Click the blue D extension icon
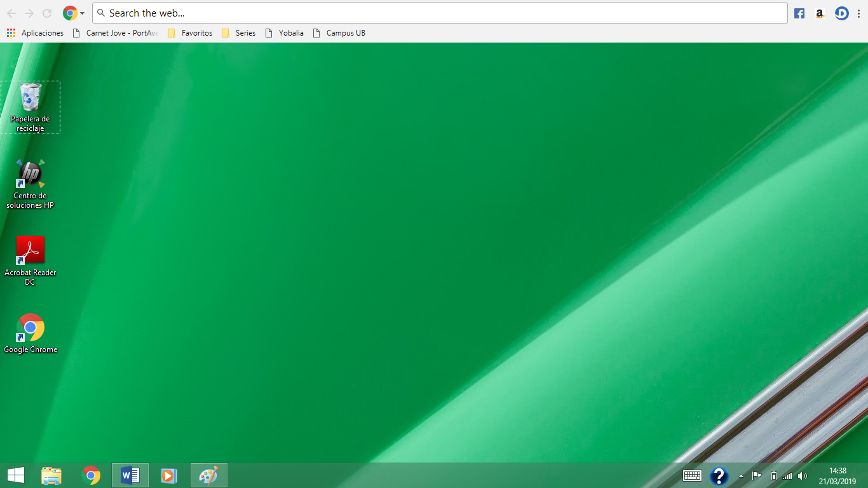868x488 pixels. (x=842, y=13)
